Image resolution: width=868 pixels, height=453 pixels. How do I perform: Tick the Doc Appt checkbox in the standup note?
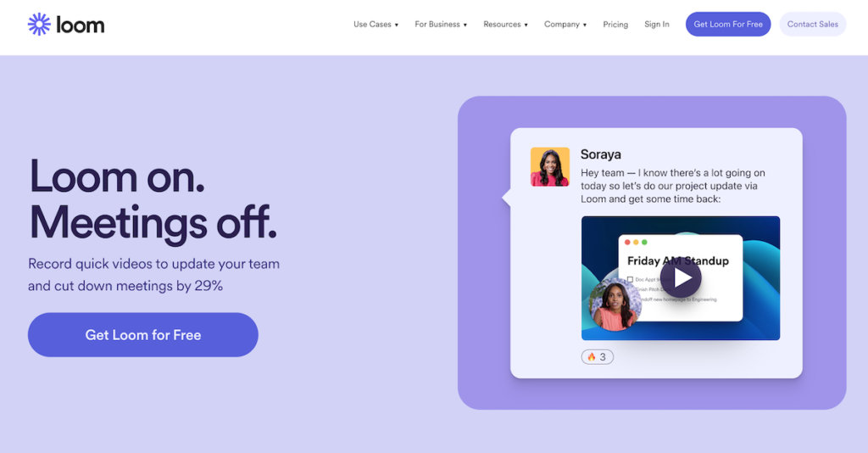coord(630,279)
